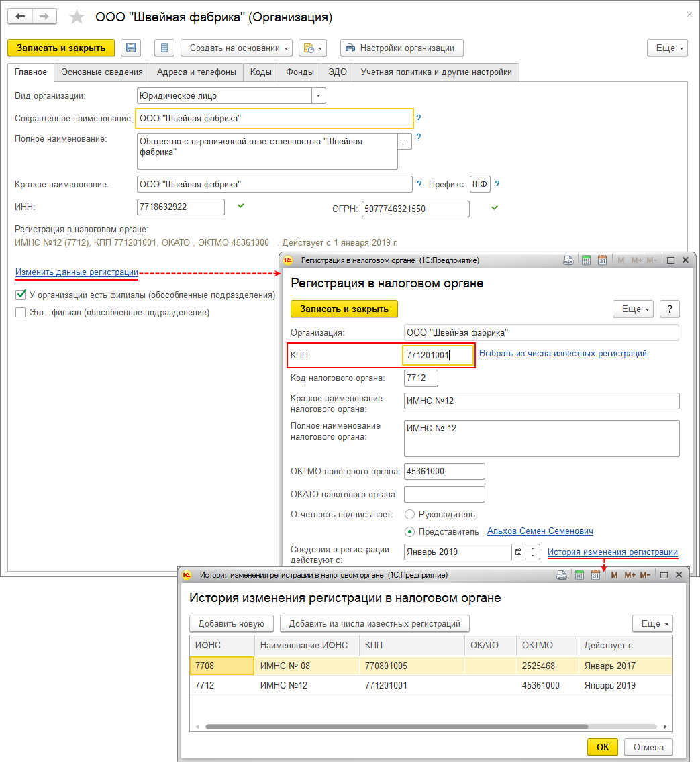
Task: Click the save diskette icon in toolbar
Action: click(131, 48)
